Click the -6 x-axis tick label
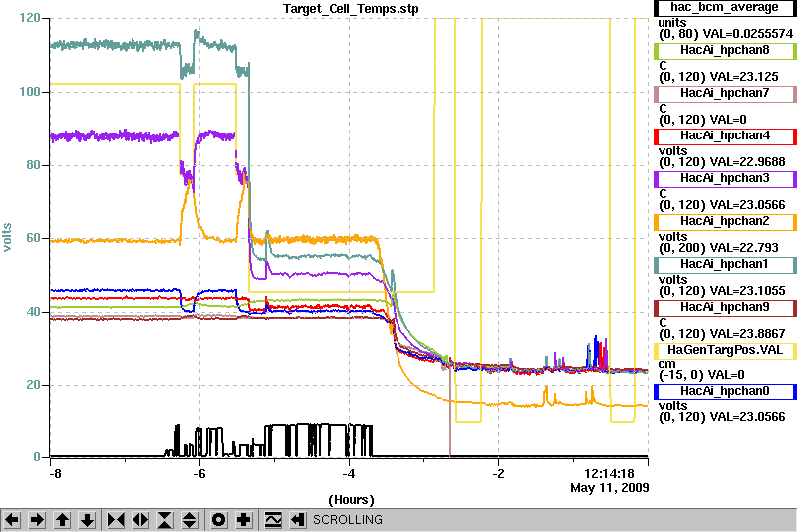This screenshot has height=532, width=797. pos(200,474)
